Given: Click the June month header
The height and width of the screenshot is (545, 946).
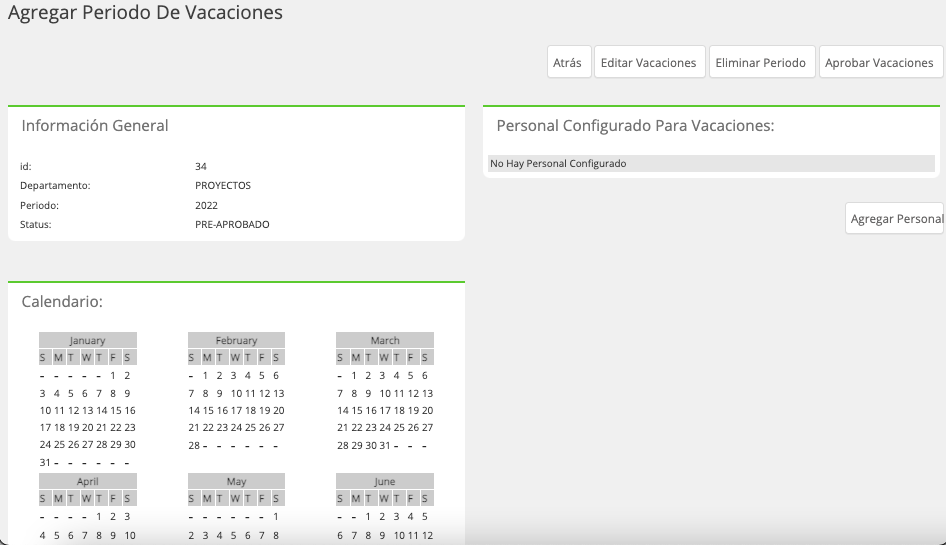Looking at the screenshot, I should point(385,481).
